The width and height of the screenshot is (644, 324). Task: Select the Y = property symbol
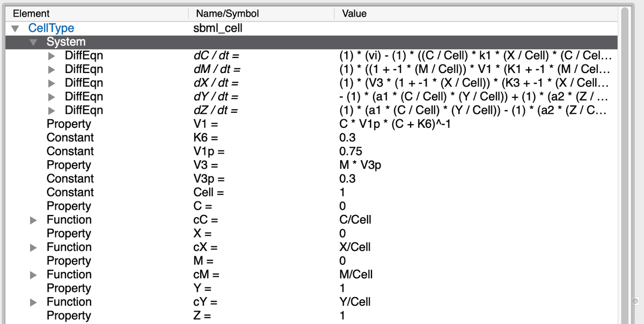point(203,289)
